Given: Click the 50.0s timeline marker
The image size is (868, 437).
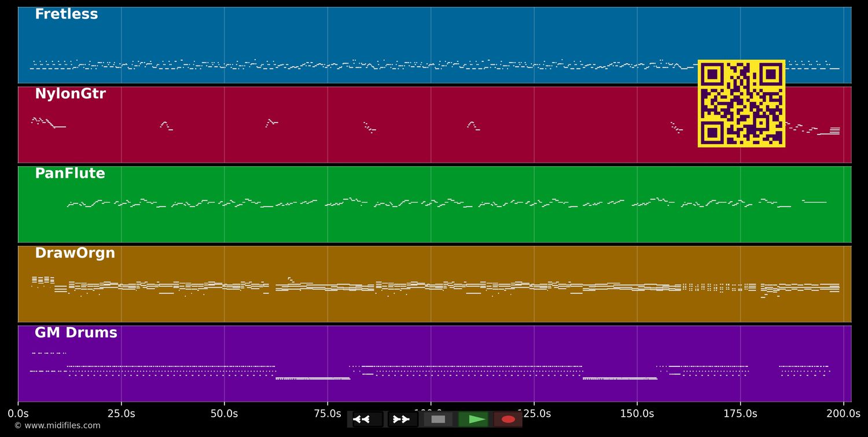Looking at the screenshot, I should click(x=225, y=414).
